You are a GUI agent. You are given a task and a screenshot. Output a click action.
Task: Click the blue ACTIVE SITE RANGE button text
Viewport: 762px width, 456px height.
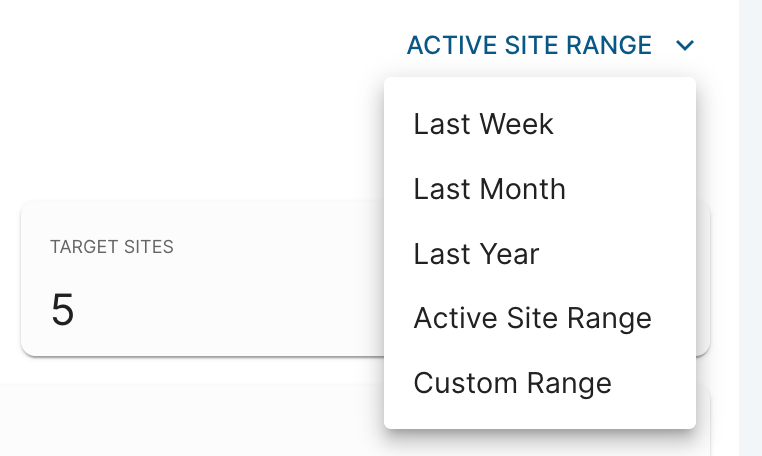coord(530,46)
